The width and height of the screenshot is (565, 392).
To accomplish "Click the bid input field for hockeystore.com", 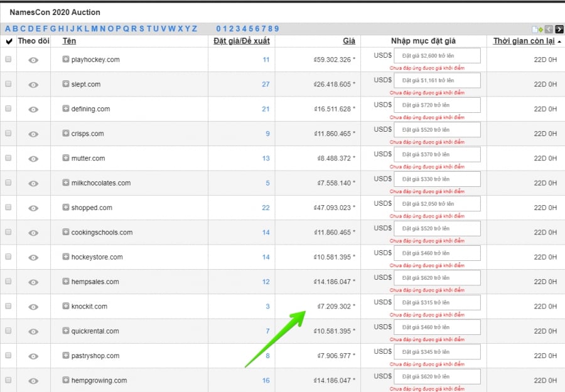I will [437, 253].
